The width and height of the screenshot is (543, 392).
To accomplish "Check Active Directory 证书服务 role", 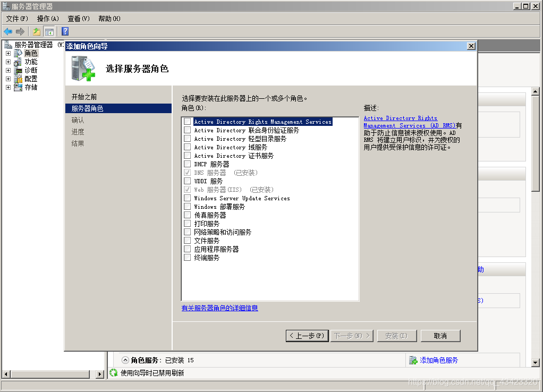I will tap(188, 155).
